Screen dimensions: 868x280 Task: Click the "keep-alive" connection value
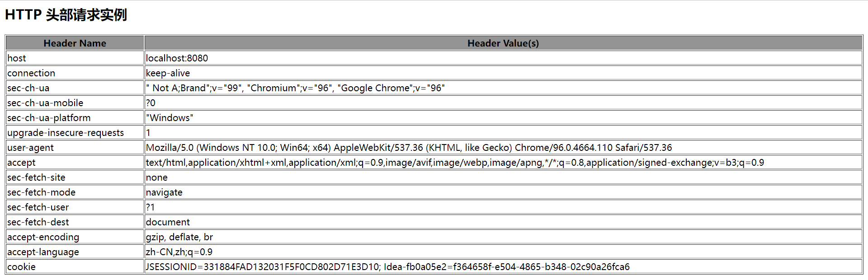168,73
